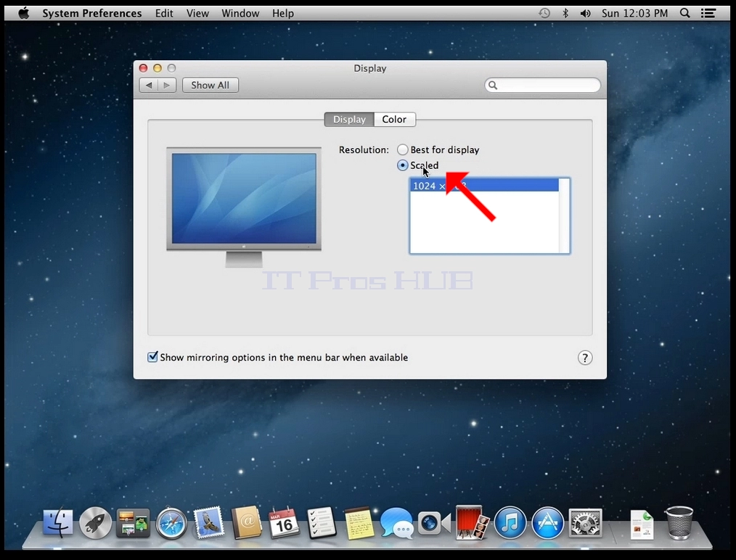Open the App Store icon
Viewport: 736px width, 560px height.
(548, 522)
